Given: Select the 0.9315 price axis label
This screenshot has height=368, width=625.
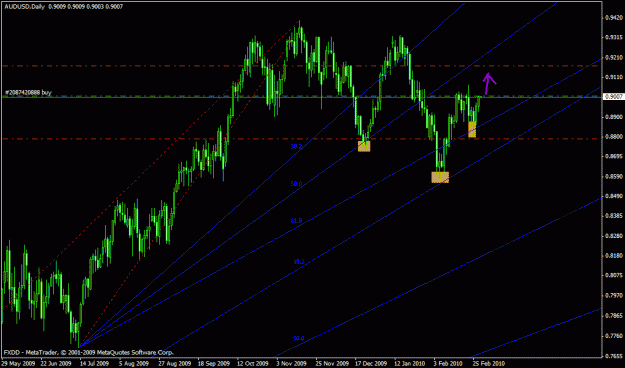Looking at the screenshot, I should (x=614, y=37).
